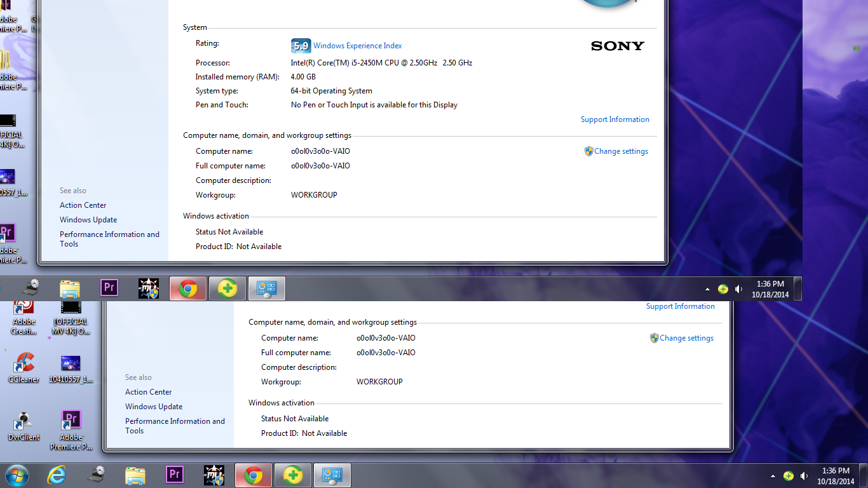Click Premiere Pro icon in upper taskbar strip
868x488 pixels.
tap(109, 288)
